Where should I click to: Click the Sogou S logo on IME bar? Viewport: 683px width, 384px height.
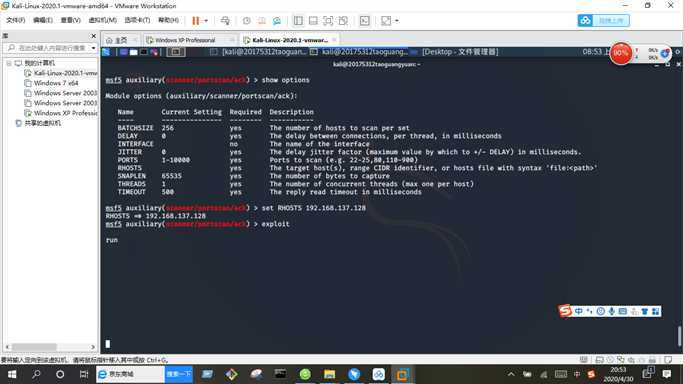point(565,311)
